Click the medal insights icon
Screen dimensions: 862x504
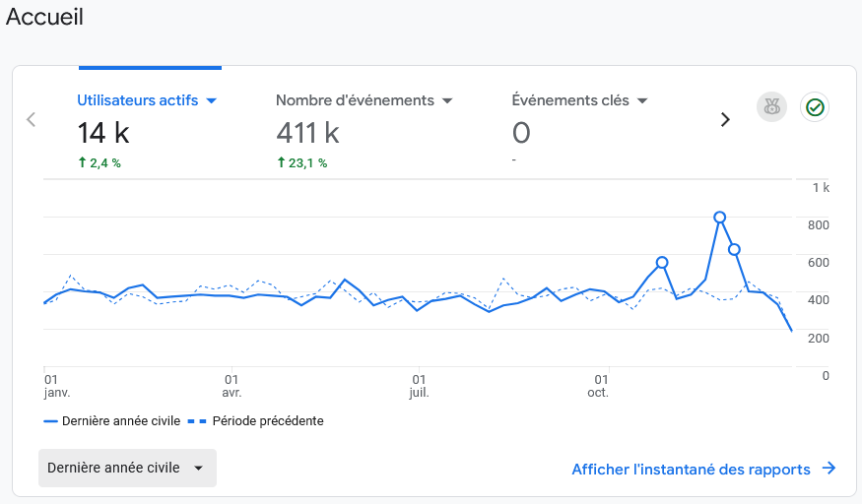pos(772,107)
